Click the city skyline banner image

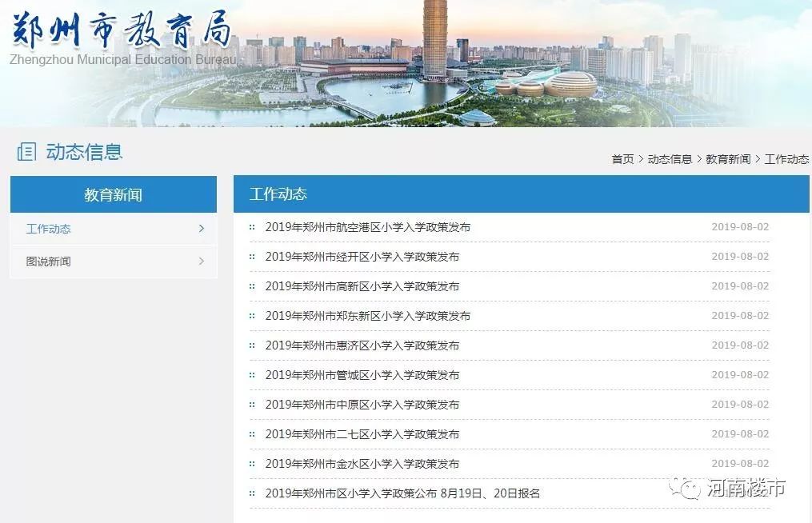pos(406,63)
